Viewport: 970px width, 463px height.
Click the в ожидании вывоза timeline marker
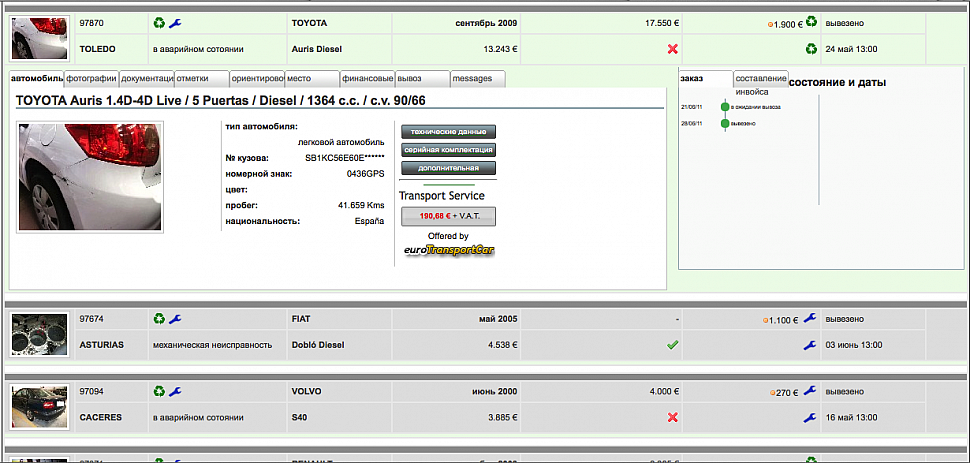click(725, 107)
